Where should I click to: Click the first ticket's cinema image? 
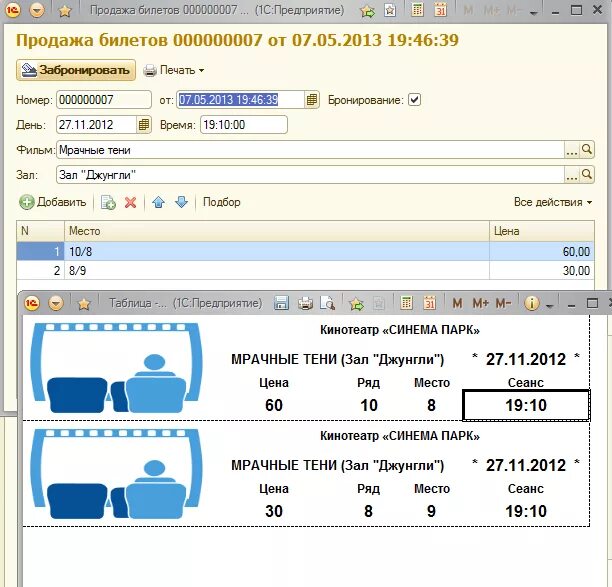click(x=117, y=368)
